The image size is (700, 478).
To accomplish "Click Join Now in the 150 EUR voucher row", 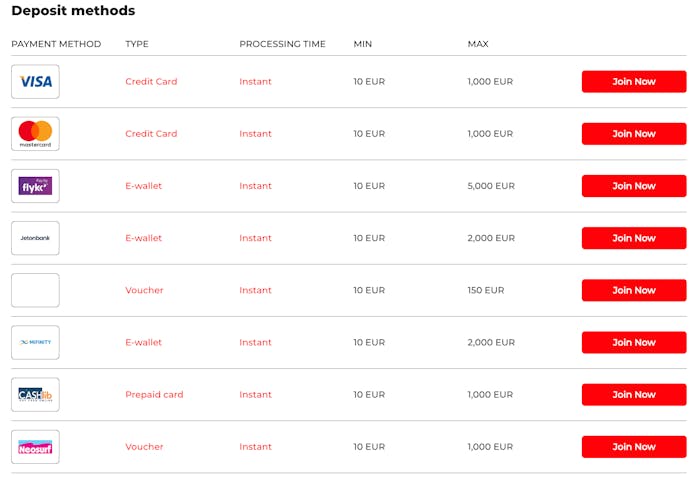I will pyautogui.click(x=634, y=290).
